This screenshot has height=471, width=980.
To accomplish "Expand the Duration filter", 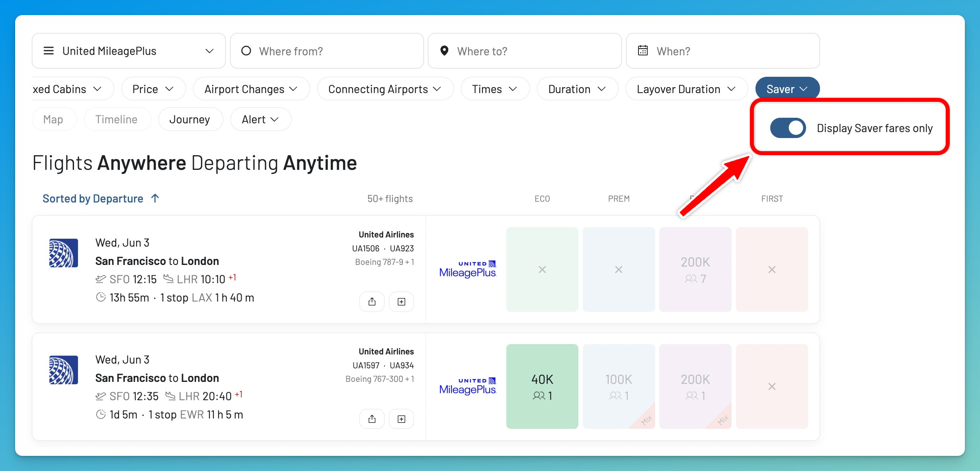I will click(577, 89).
